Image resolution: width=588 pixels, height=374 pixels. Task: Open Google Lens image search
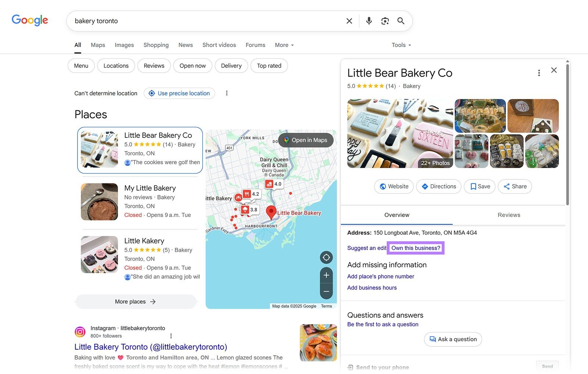pyautogui.click(x=385, y=21)
